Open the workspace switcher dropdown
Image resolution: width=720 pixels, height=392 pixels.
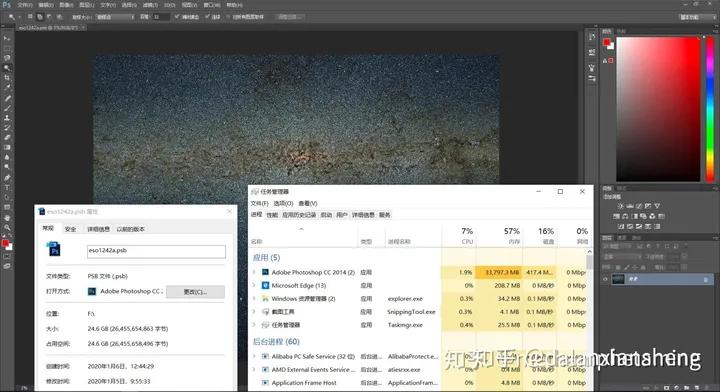(697, 17)
